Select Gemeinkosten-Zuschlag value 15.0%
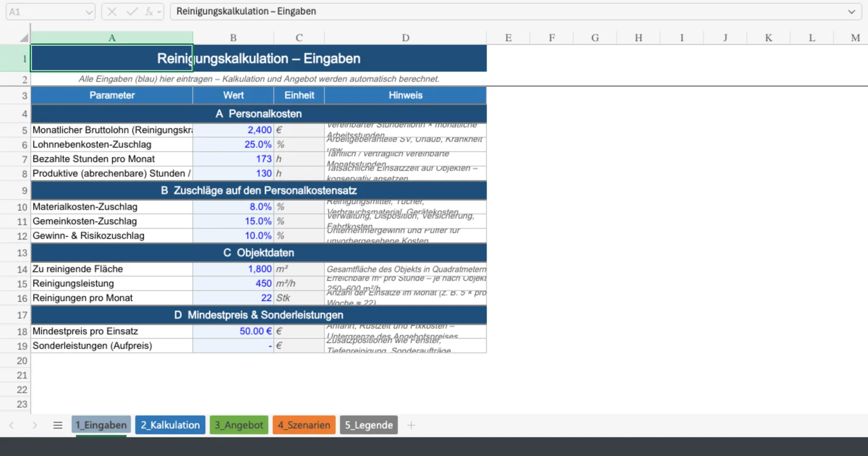 tap(233, 221)
